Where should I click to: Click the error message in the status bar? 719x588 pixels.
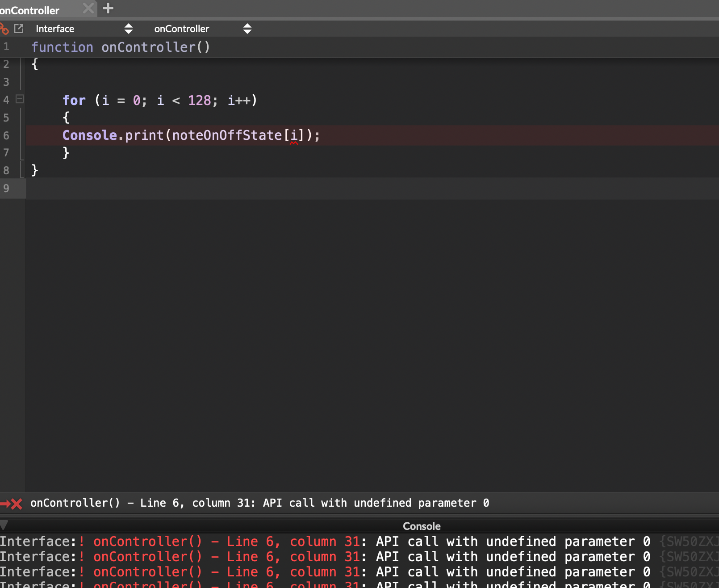coord(259,503)
